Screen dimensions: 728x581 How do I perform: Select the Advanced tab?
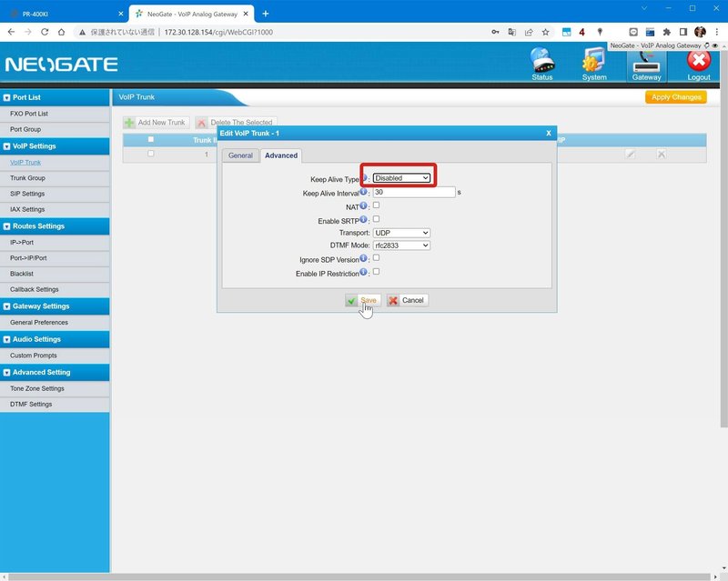pyautogui.click(x=281, y=155)
